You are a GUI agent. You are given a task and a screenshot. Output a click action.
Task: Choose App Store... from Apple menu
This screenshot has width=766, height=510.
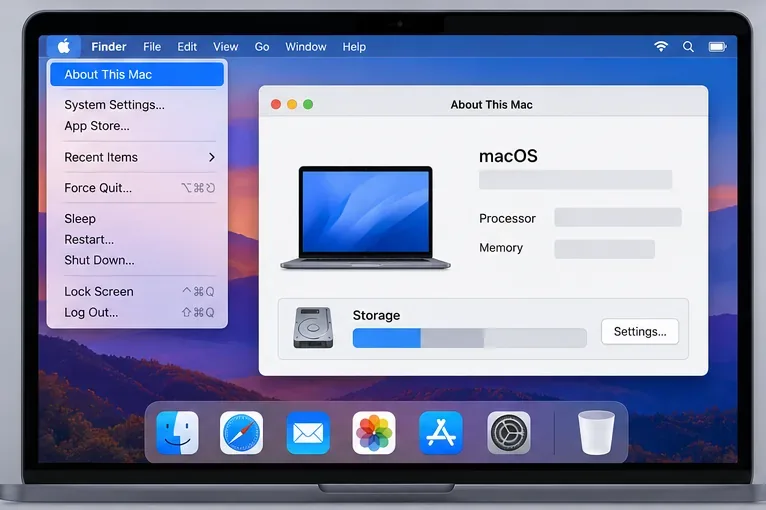(137, 126)
